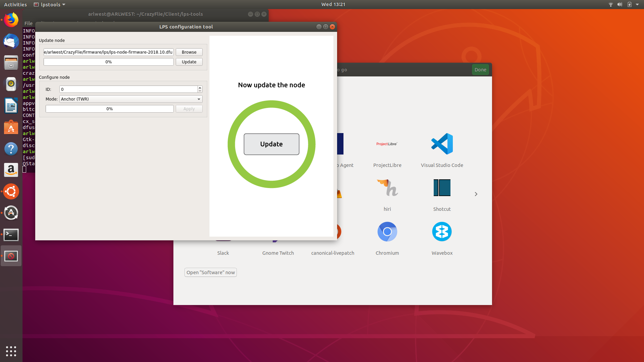
Task: Click Browse for firmware file
Action: click(189, 52)
